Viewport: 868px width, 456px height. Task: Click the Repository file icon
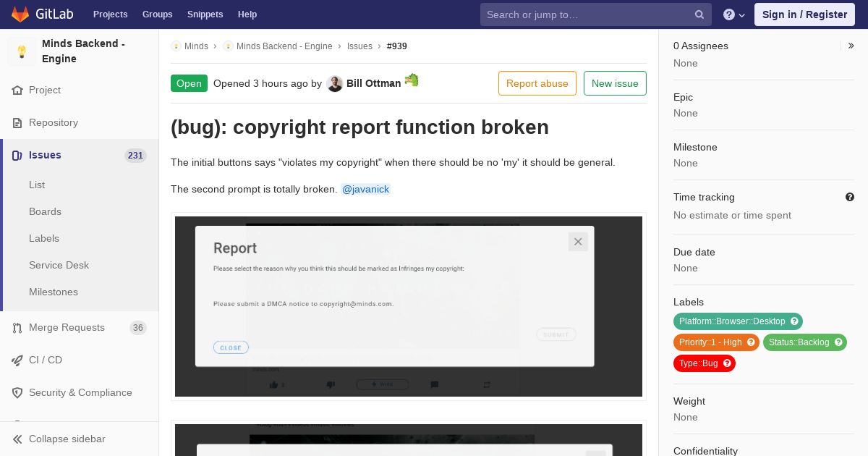pyautogui.click(x=17, y=123)
